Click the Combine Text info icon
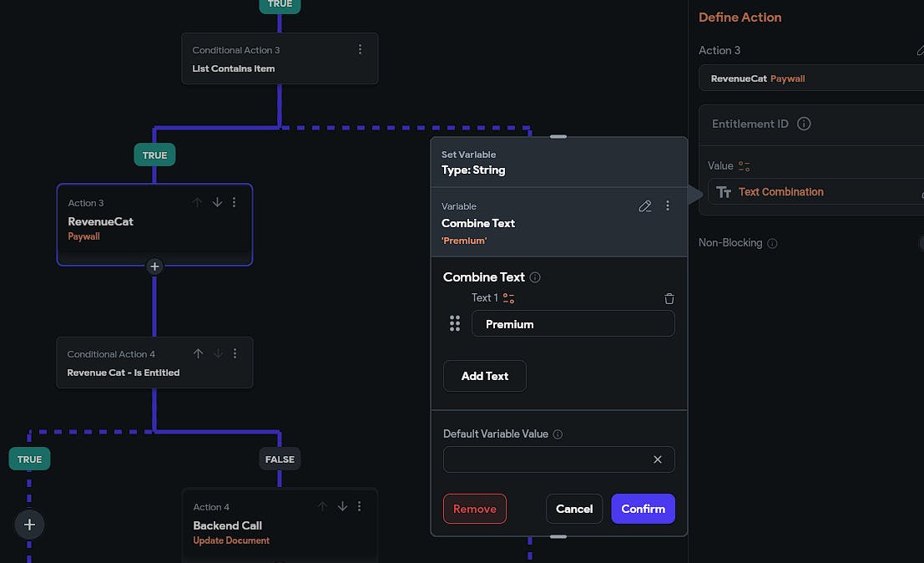This screenshot has width=924, height=563. tap(535, 277)
